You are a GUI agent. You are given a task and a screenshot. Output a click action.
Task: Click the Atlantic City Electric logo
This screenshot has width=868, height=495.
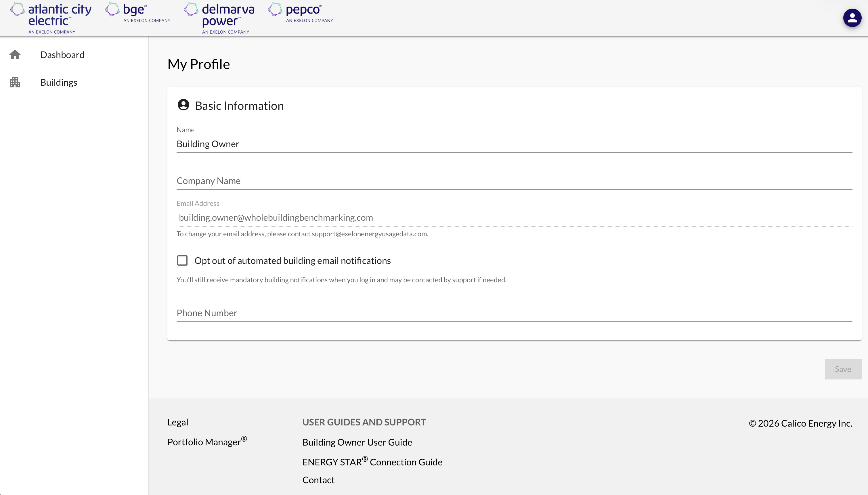point(51,18)
